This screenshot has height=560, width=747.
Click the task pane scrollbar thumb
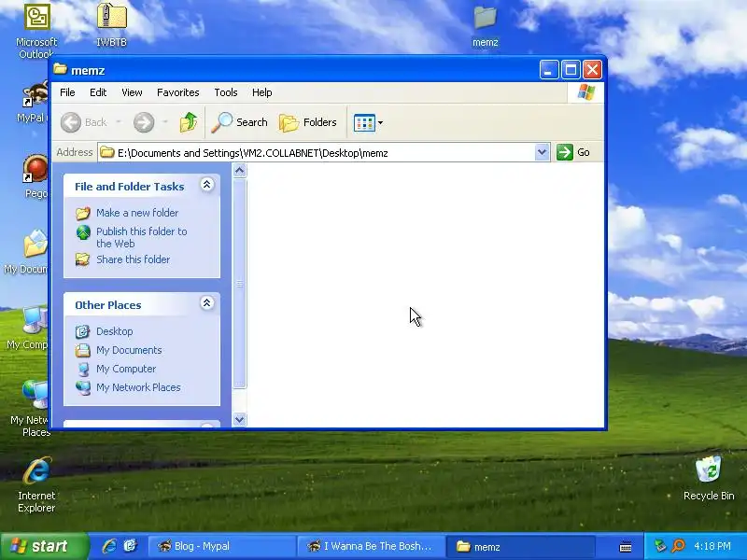pos(240,284)
